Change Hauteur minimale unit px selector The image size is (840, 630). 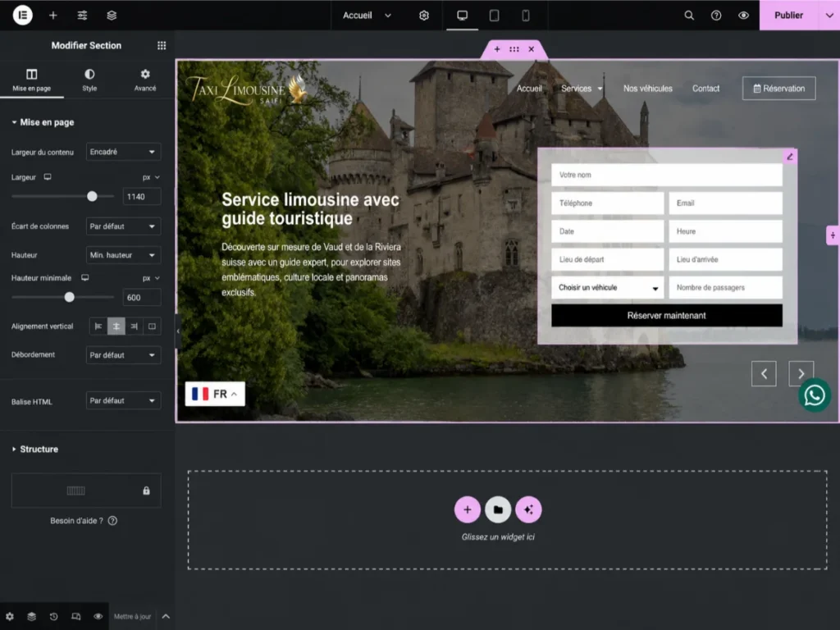click(x=151, y=278)
